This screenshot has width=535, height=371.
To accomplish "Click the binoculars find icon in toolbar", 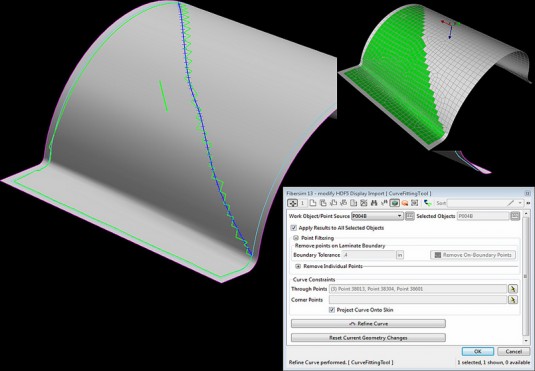I will coord(374,203).
